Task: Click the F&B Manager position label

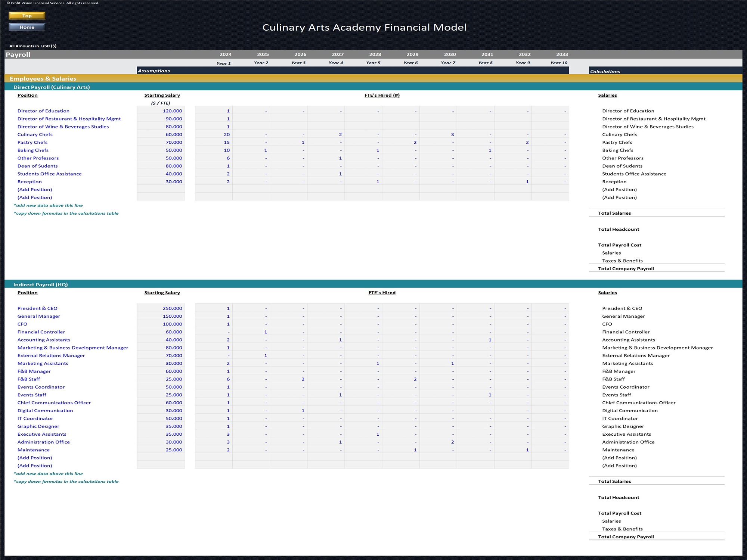Action: (x=34, y=371)
